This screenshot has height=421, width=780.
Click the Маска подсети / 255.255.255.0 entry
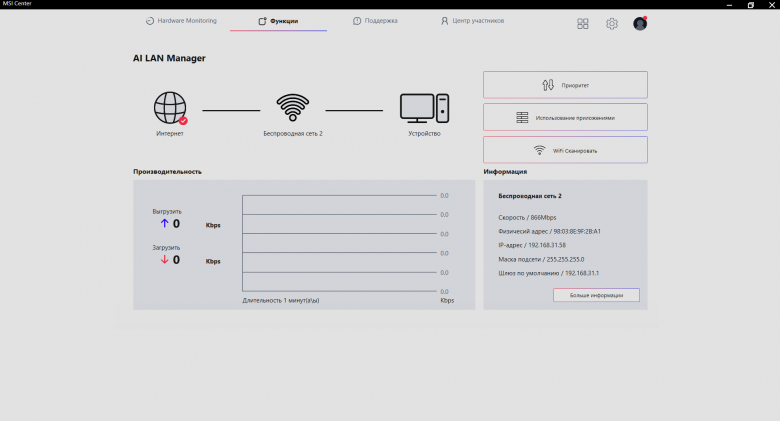point(541,259)
